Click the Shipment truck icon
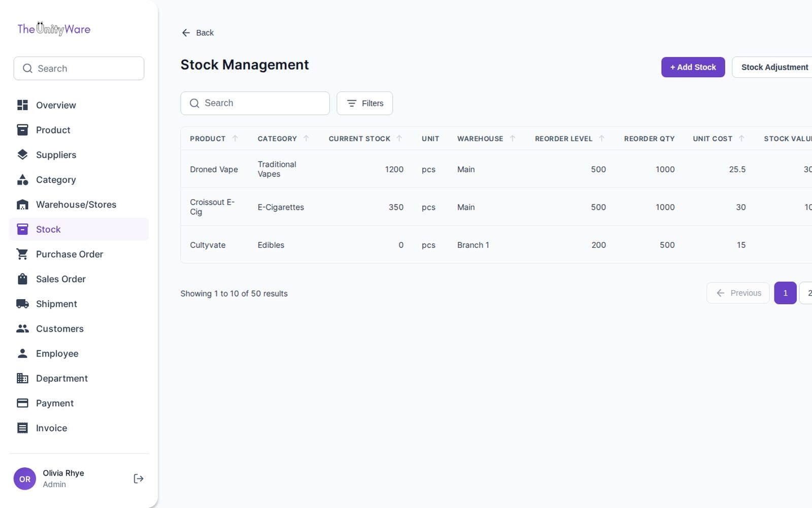The image size is (812, 508). [x=22, y=304]
